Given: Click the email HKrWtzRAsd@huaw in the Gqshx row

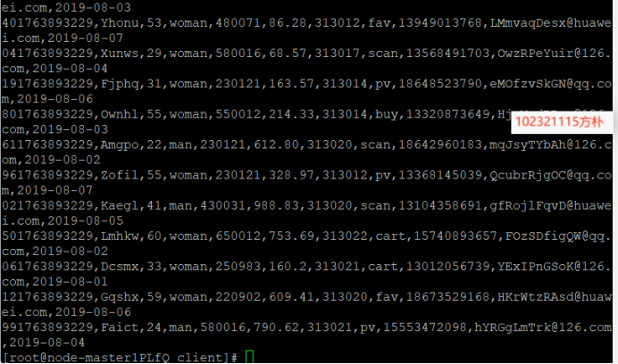Looking at the screenshot, I should (x=555, y=296).
